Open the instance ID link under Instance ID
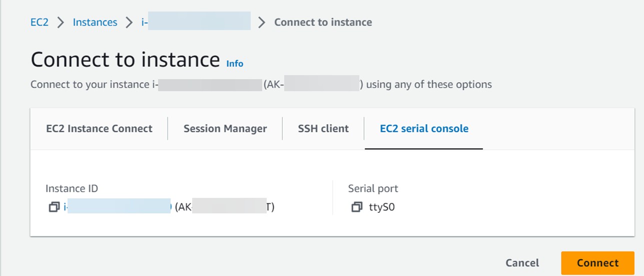This screenshot has width=644, height=276. click(x=118, y=207)
